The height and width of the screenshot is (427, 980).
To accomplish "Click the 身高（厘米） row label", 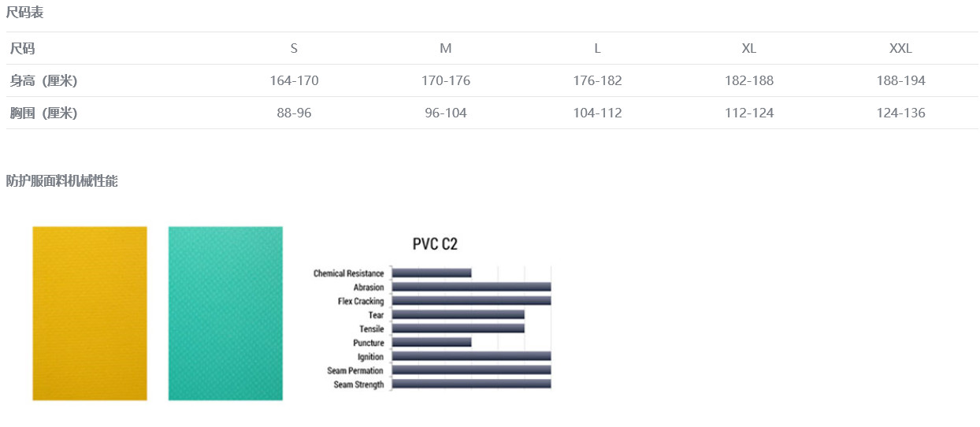I will tap(43, 81).
